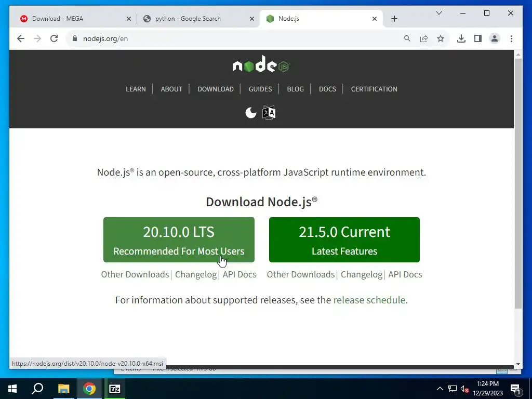The image size is (532, 399).
Task: Click the Node.js logo
Action: [x=261, y=64]
